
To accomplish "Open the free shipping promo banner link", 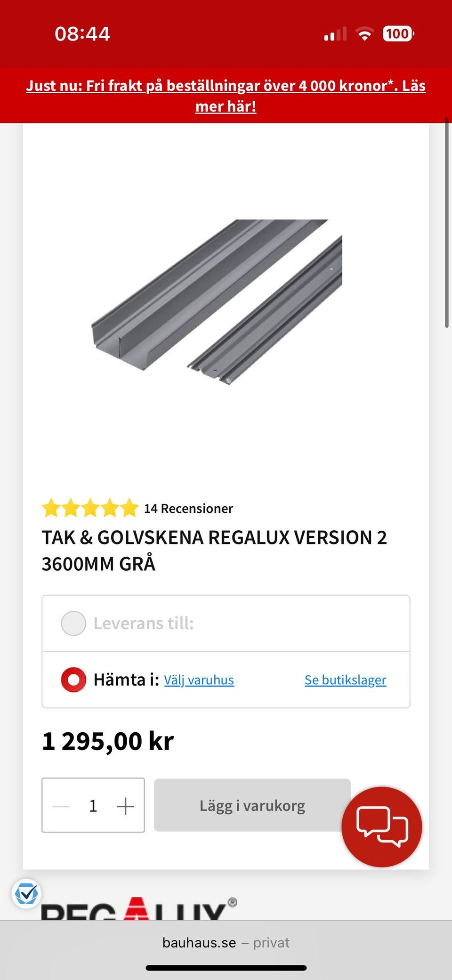I will 226,96.
